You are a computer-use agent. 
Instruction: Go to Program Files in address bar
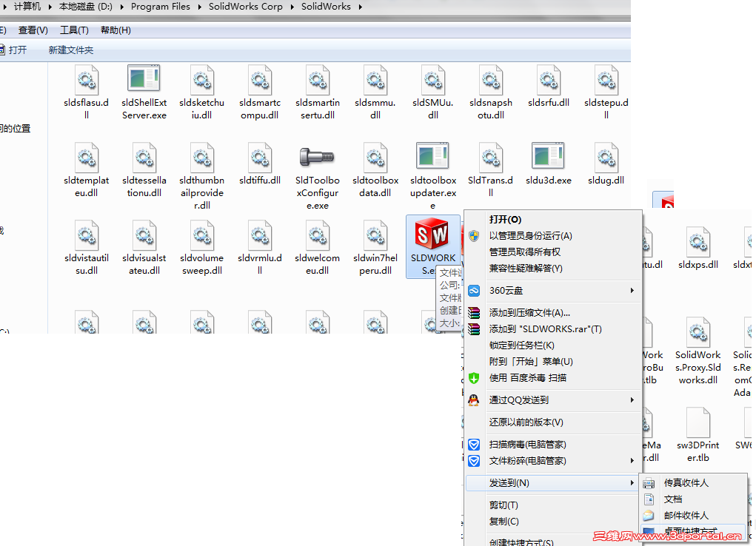pyautogui.click(x=161, y=7)
